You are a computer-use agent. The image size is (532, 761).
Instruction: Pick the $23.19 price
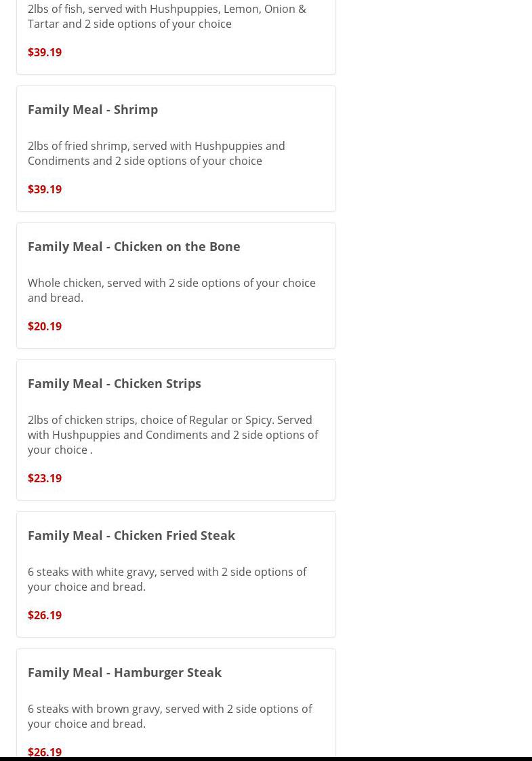[45, 478]
